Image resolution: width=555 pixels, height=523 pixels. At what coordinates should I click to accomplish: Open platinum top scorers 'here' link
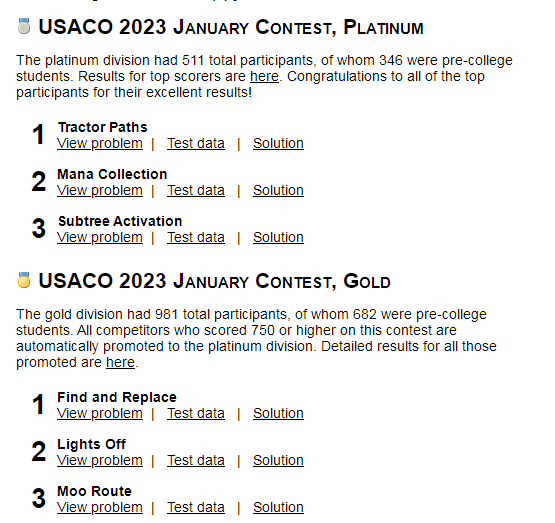(264, 76)
